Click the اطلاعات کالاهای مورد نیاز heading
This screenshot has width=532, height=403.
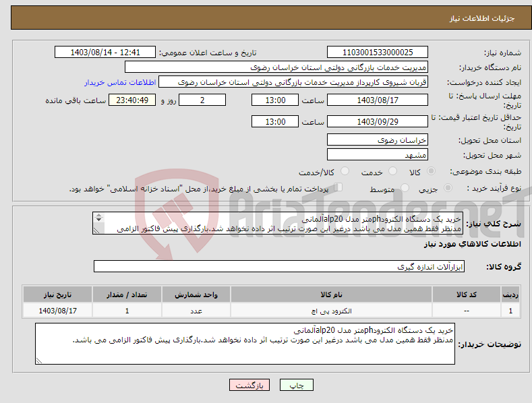click(x=472, y=244)
